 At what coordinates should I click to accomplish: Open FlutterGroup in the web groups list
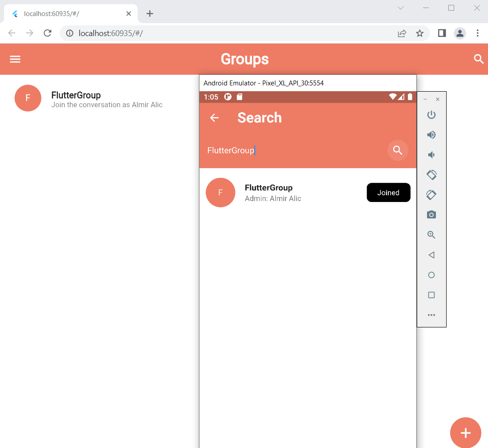100,98
